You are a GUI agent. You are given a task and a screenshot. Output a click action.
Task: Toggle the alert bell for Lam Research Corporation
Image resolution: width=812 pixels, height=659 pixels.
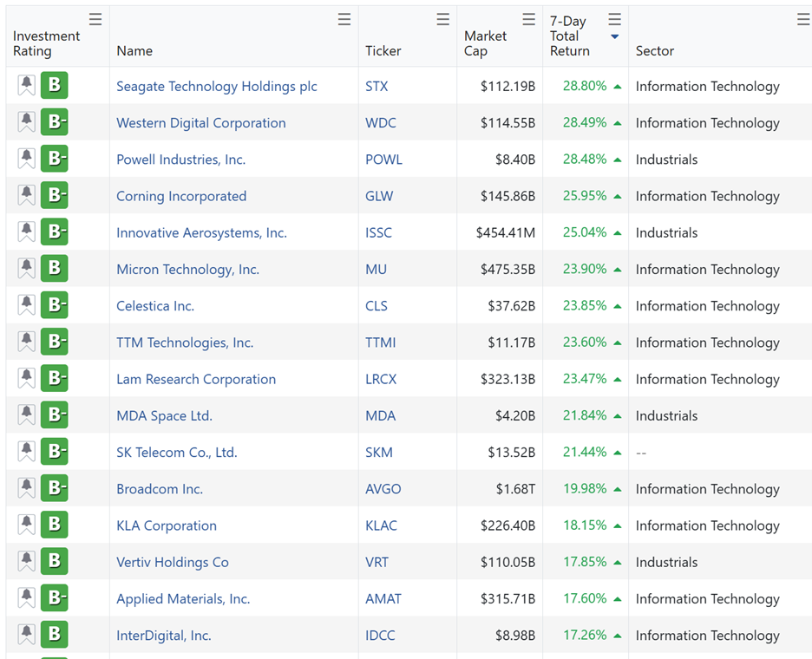[x=26, y=379]
